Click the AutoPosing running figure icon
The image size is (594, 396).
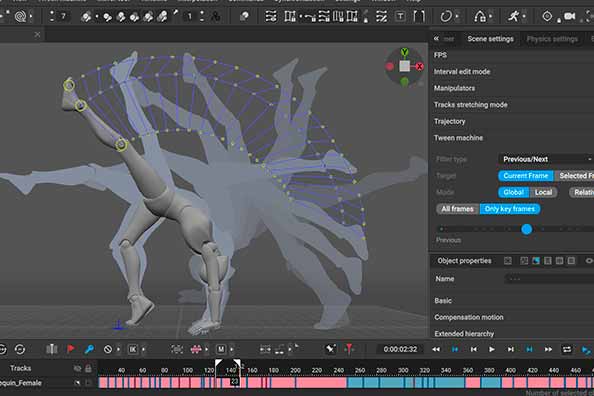pos(513,16)
